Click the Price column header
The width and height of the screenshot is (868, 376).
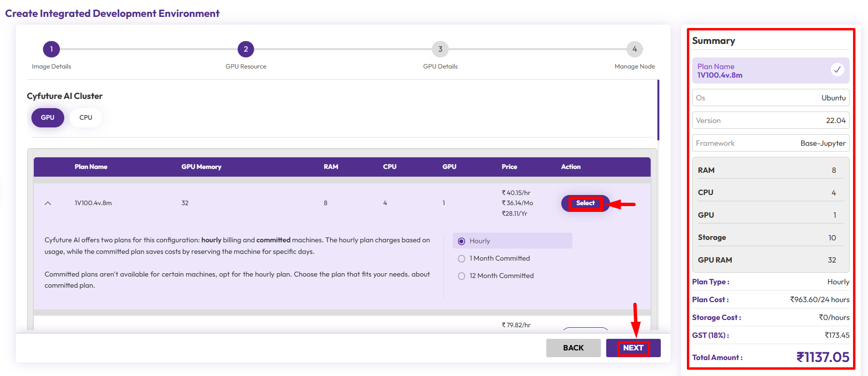pyautogui.click(x=509, y=167)
